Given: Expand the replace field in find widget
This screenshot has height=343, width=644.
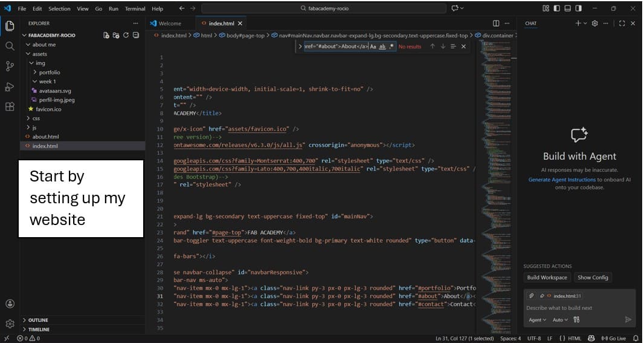Looking at the screenshot, I should [x=300, y=47].
